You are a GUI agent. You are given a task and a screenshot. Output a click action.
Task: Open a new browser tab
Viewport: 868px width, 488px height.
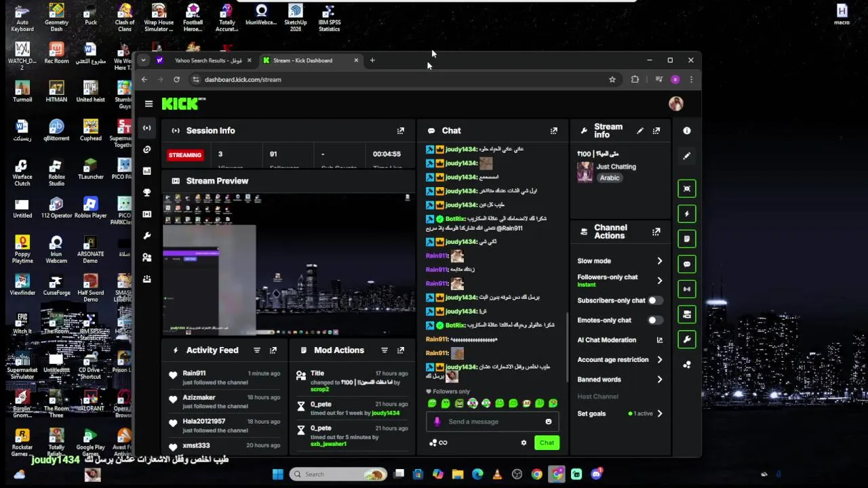pos(372,60)
